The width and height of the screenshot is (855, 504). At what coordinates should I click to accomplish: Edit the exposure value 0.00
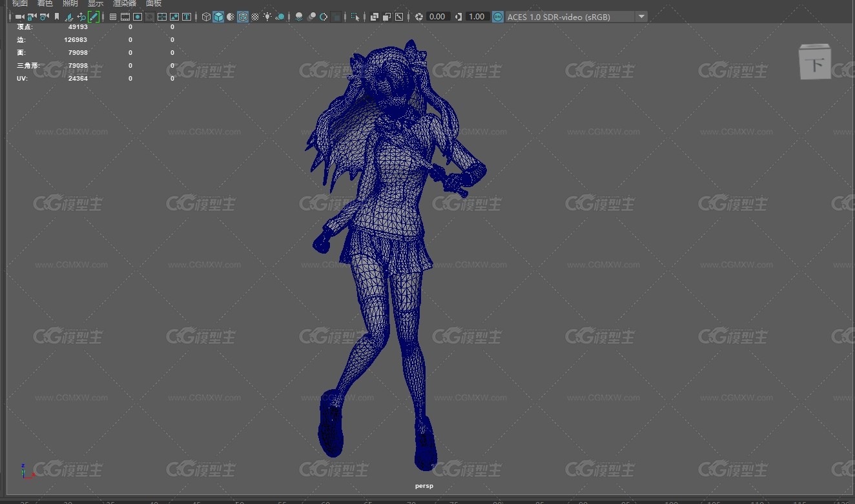(x=438, y=17)
